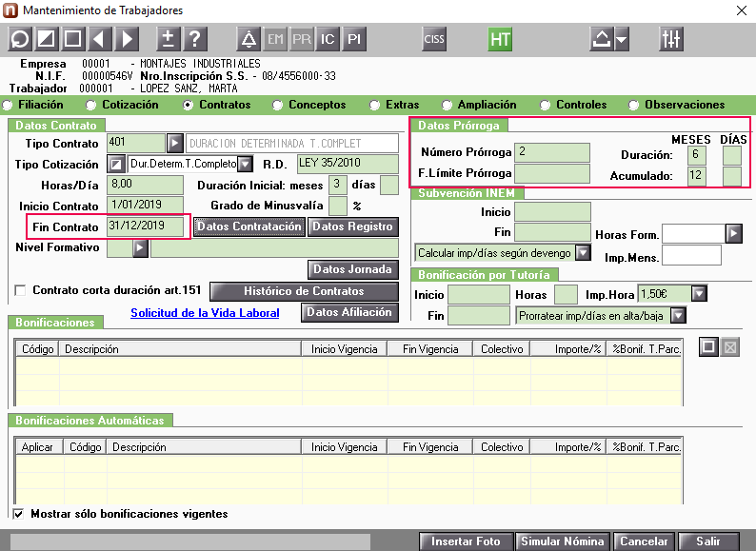This screenshot has height=551, width=756.
Task: Click the F.Límite Prórroga field
Action: click(552, 173)
